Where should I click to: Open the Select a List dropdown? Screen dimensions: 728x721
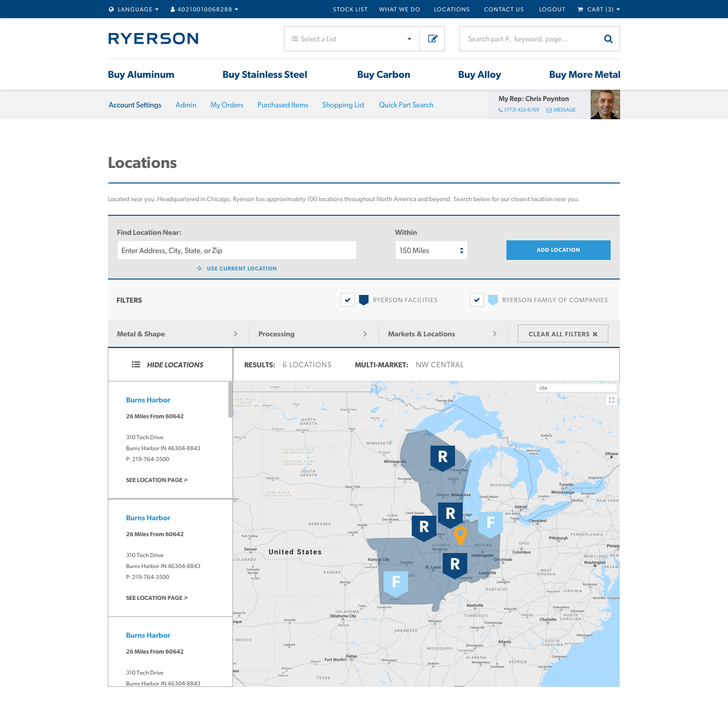tap(352, 39)
